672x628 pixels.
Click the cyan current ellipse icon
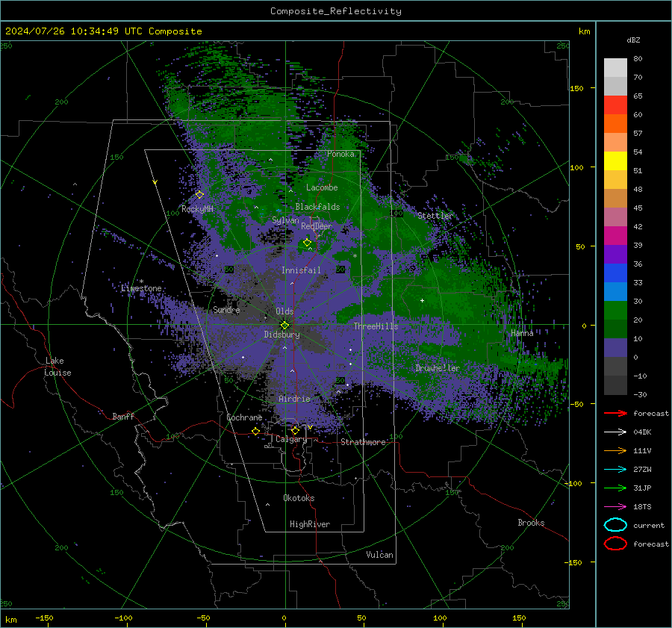[x=615, y=525]
